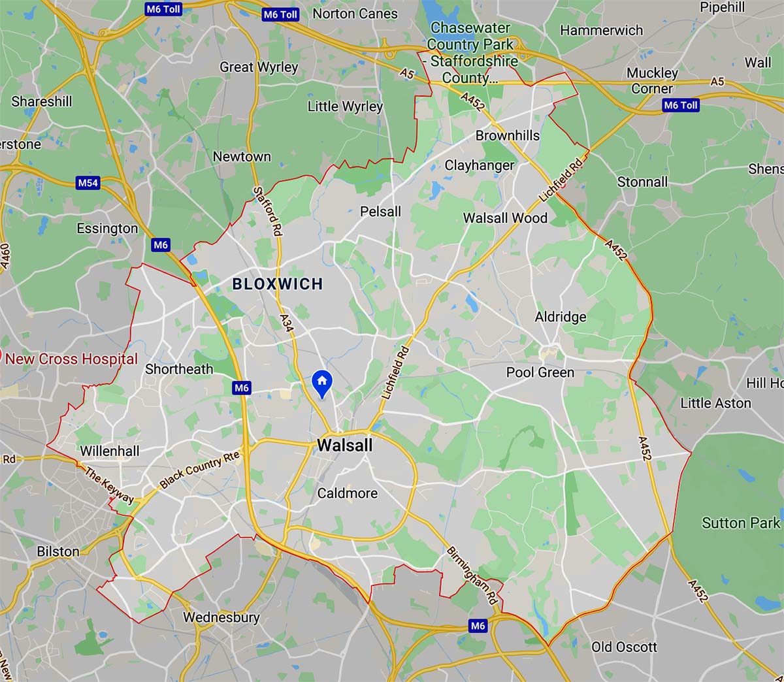This screenshot has height=682, width=784.
Task: Click the Brownhills place label
Action: click(x=508, y=135)
